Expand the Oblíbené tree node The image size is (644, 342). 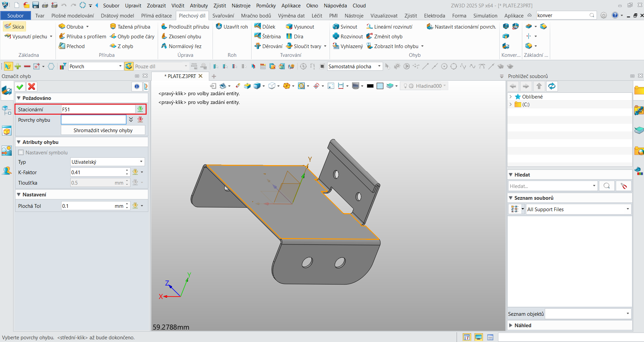point(511,97)
